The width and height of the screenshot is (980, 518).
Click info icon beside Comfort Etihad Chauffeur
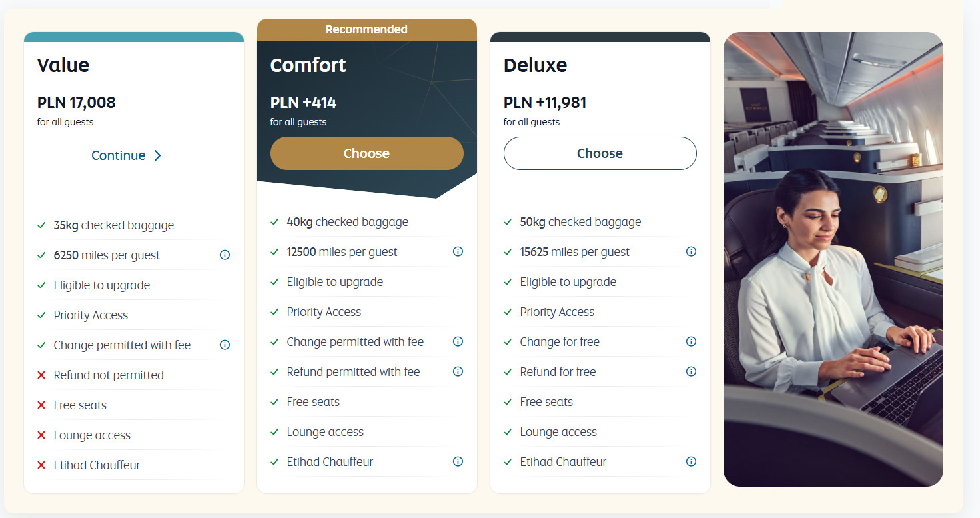pyautogui.click(x=458, y=461)
